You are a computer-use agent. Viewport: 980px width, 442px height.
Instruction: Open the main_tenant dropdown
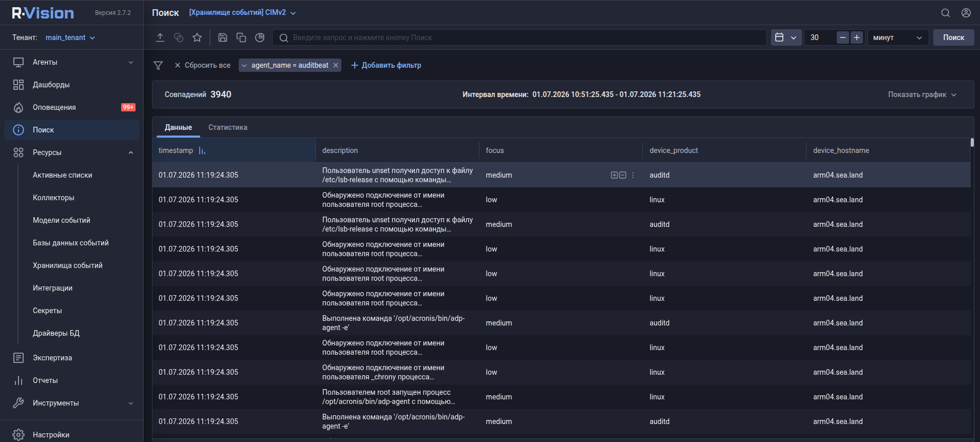tap(70, 37)
